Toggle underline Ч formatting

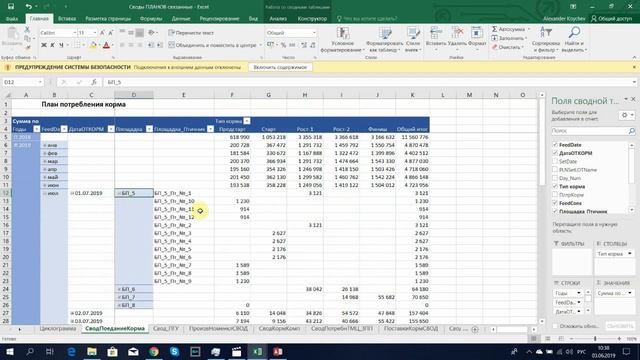pos(61,45)
